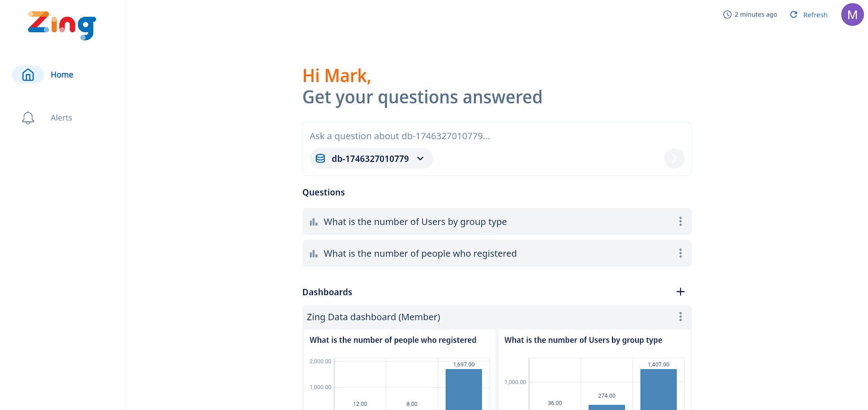Viewport: 868px width, 410px height.
Task: Open the Zing Data dashboard (Member) title
Action: click(x=373, y=317)
